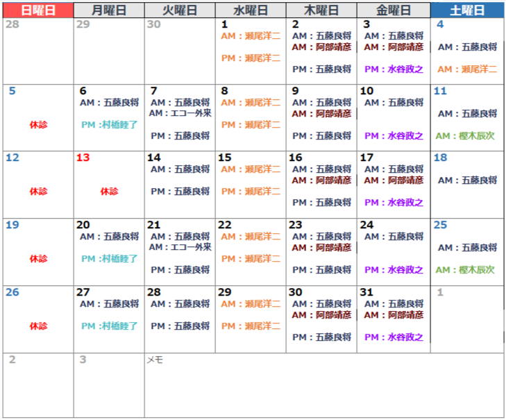506x420 pixels.
Task: Select the orange AM 瀬尾洋二 entry on the 1st
Action: [251, 36]
